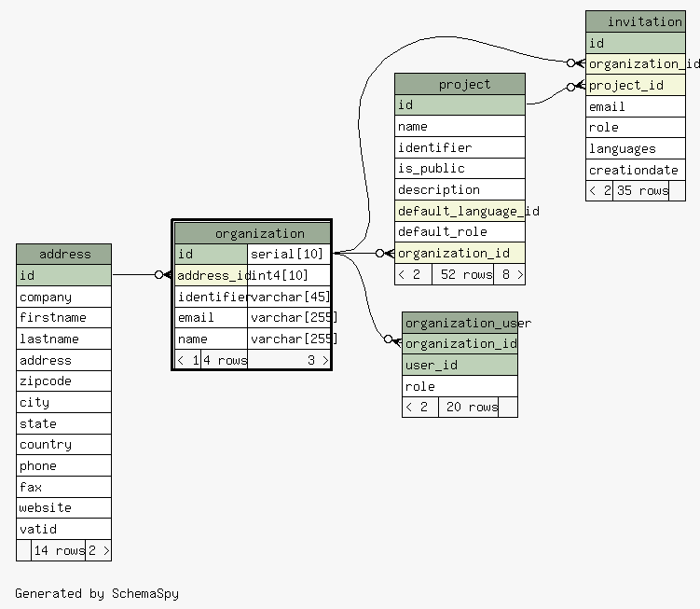Click the 'Generated by SchemaSpy' footer text
The height and width of the screenshot is (609, 700).
click(x=97, y=593)
